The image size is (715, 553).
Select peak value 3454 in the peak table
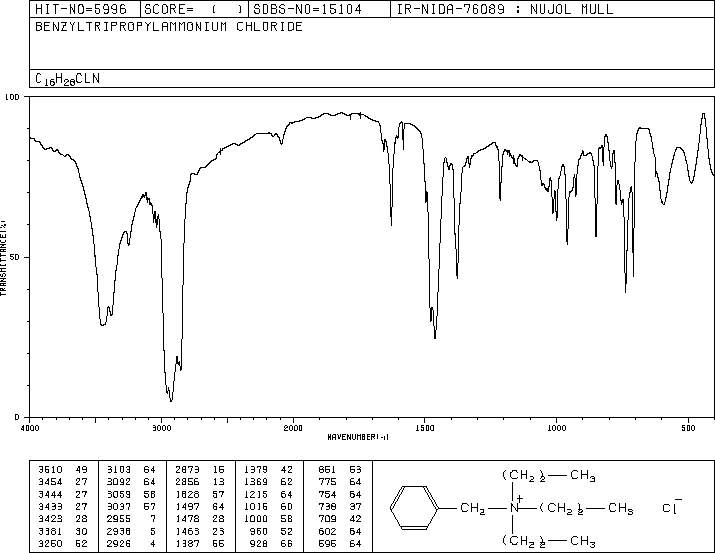pyautogui.click(x=51, y=482)
